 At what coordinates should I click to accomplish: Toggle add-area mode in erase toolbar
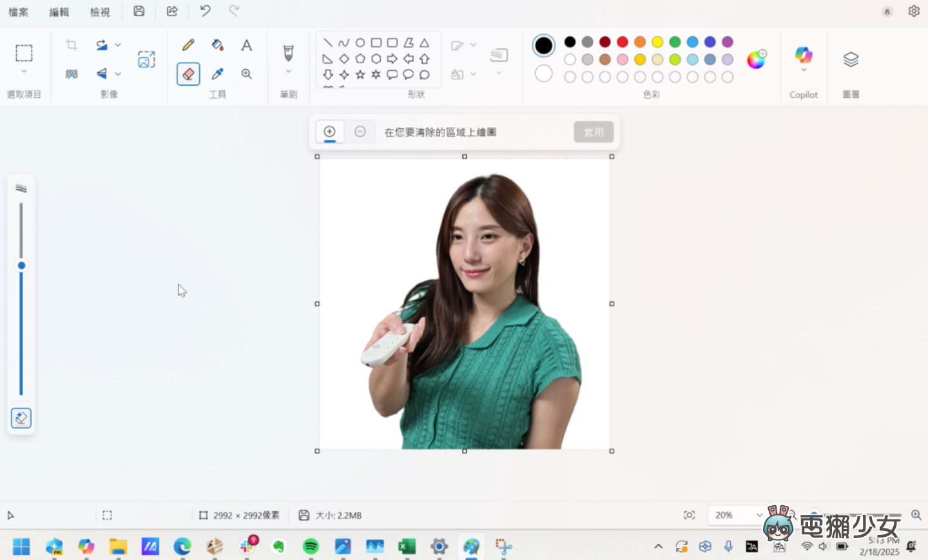tap(329, 131)
